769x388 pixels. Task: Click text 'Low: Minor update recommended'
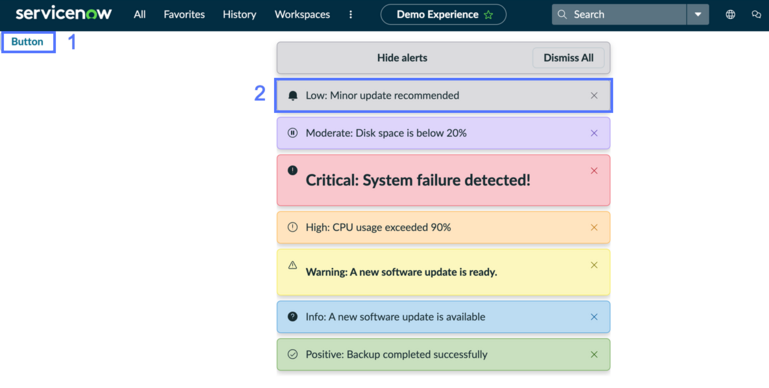click(x=383, y=96)
